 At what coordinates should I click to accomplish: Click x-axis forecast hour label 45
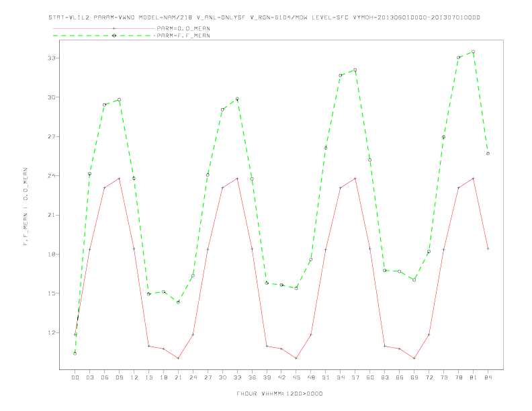pos(296,377)
